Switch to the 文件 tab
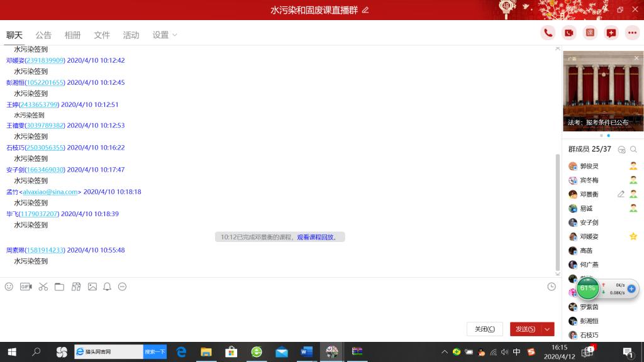Viewport: 644px width, 362px height. tap(102, 35)
